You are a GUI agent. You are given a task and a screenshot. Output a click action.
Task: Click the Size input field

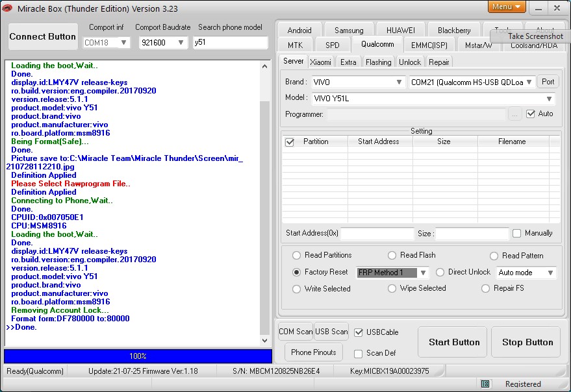[472, 233]
